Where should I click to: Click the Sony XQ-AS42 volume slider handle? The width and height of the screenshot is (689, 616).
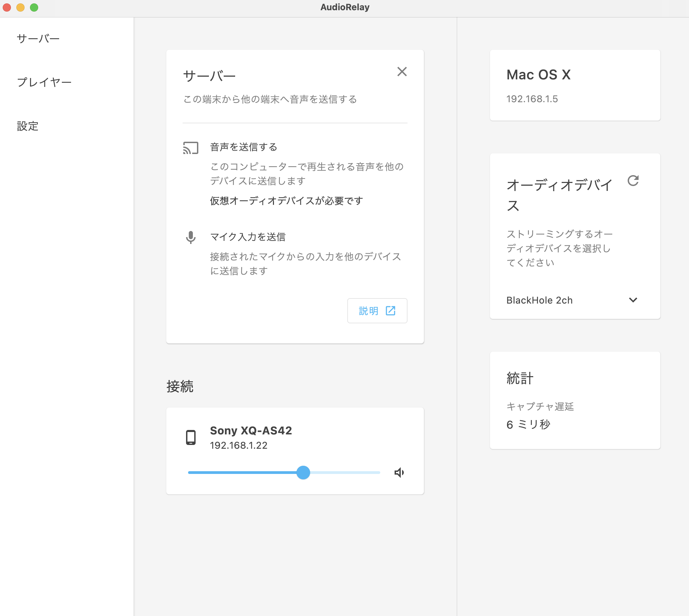pyautogui.click(x=303, y=473)
